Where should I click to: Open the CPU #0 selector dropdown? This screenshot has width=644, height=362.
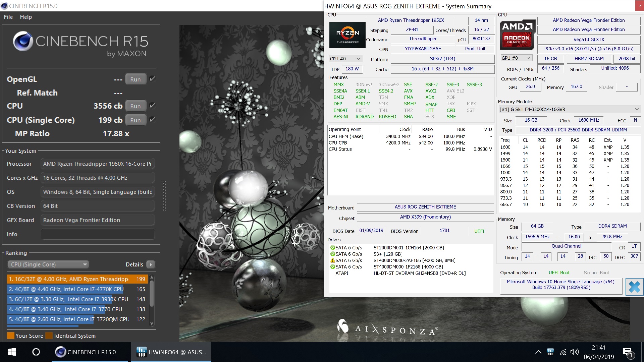345,59
